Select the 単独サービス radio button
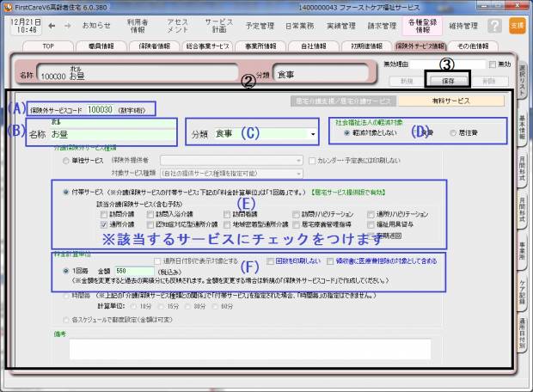Image resolution: width=533 pixels, height=392 pixels. click(67, 160)
